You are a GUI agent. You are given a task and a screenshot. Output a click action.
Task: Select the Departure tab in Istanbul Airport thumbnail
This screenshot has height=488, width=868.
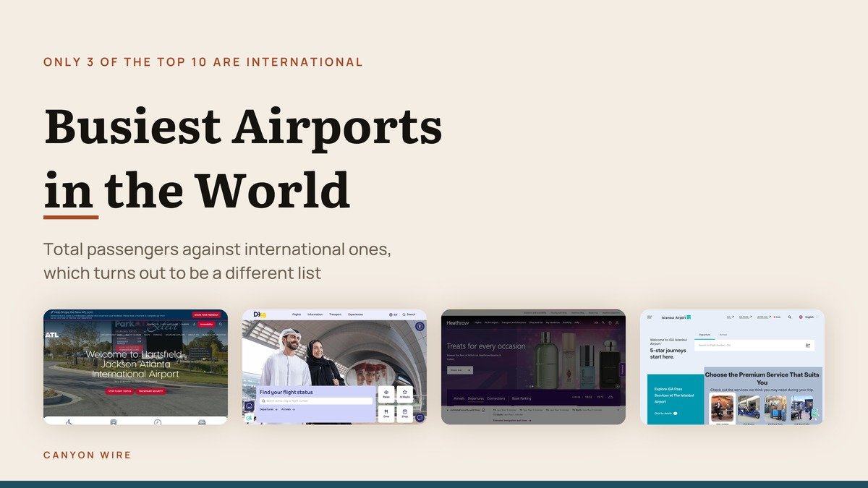[x=705, y=335]
